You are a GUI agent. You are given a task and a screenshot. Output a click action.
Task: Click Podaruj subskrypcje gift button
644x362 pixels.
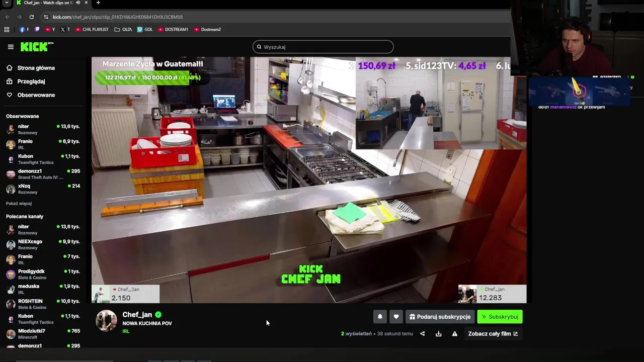tap(440, 317)
